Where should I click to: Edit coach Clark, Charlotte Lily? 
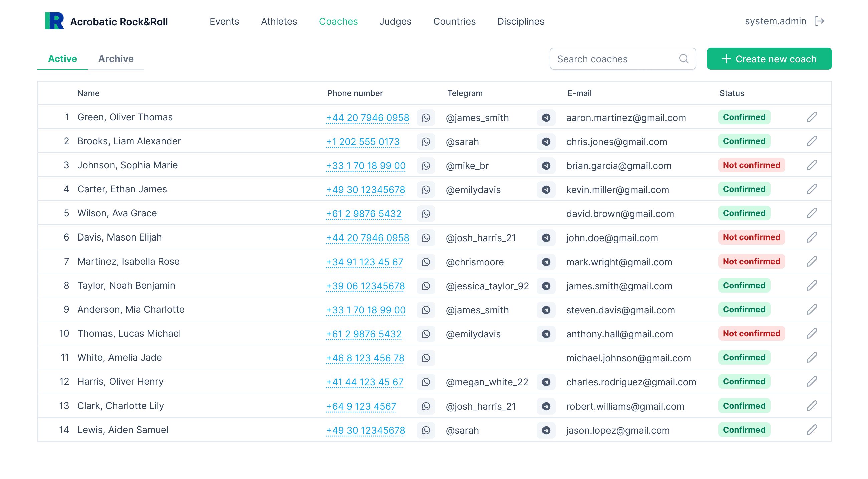pos(812,406)
